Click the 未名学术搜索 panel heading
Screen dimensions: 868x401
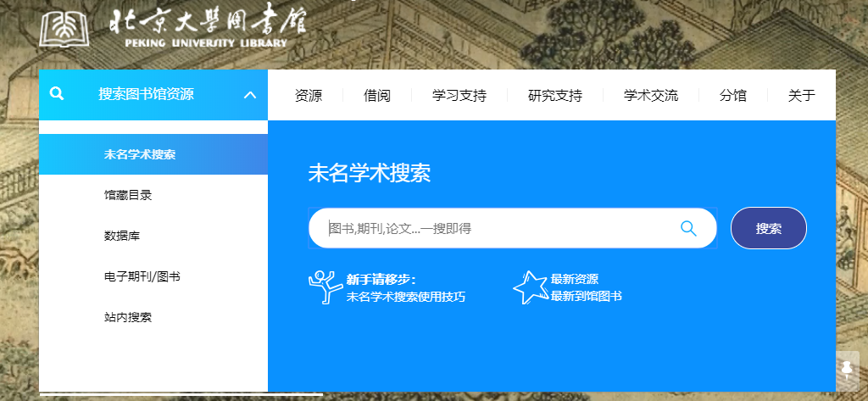tap(370, 173)
